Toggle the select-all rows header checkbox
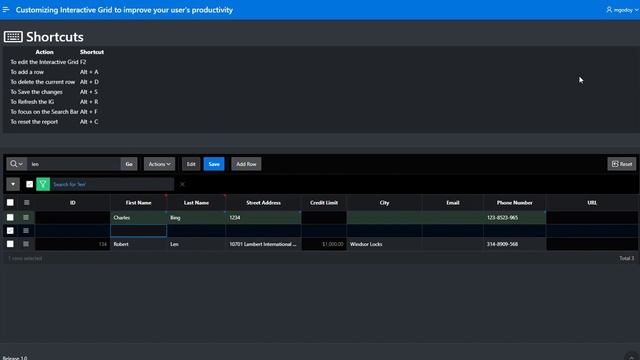This screenshot has width=640, height=360. pyautogui.click(x=10, y=202)
